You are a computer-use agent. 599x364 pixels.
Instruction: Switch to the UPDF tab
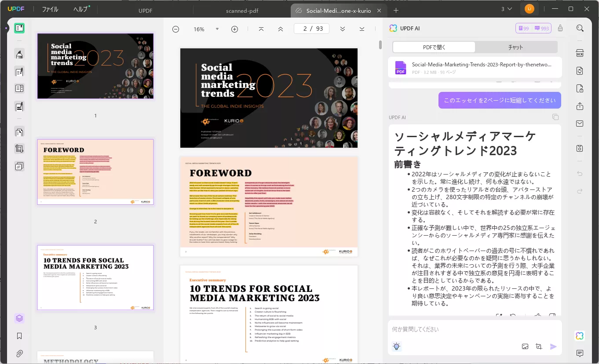tap(146, 11)
